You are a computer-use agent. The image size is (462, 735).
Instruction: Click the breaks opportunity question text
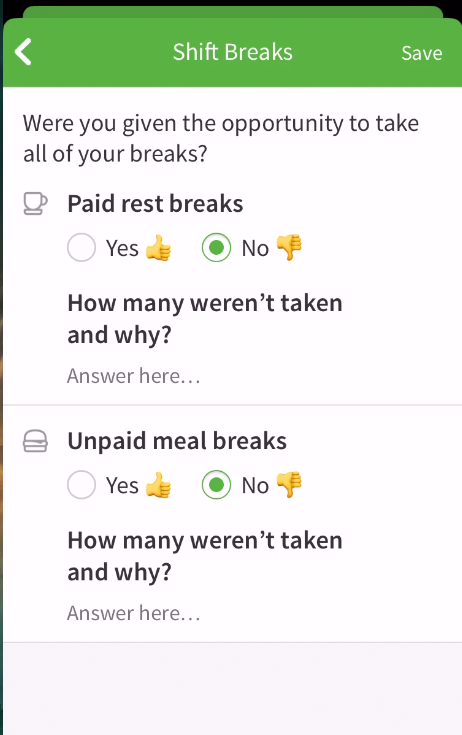click(221, 138)
